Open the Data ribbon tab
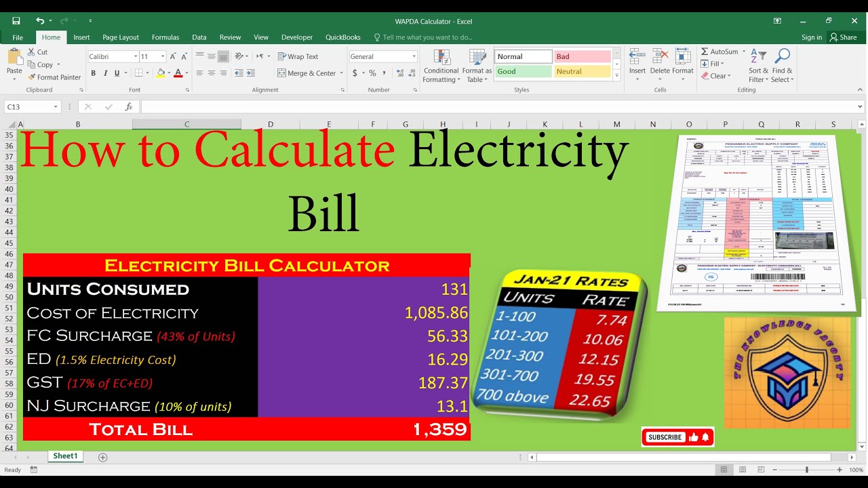Image resolution: width=868 pixels, height=488 pixels. click(x=199, y=37)
